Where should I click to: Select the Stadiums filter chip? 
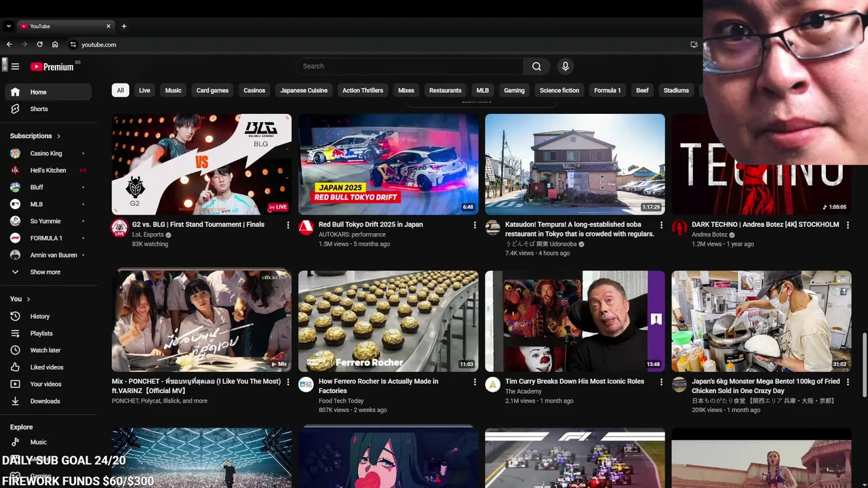pos(676,90)
